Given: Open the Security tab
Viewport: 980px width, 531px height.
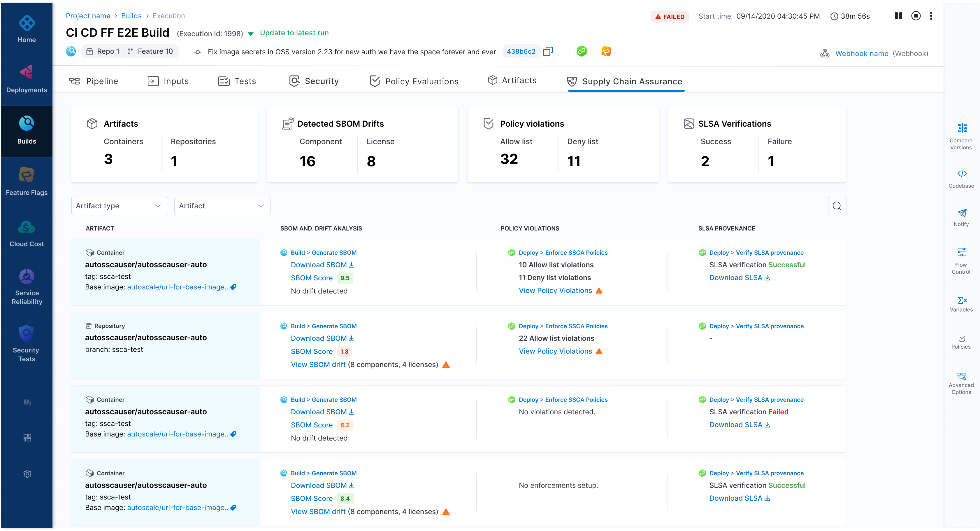Looking at the screenshot, I should pyautogui.click(x=314, y=81).
